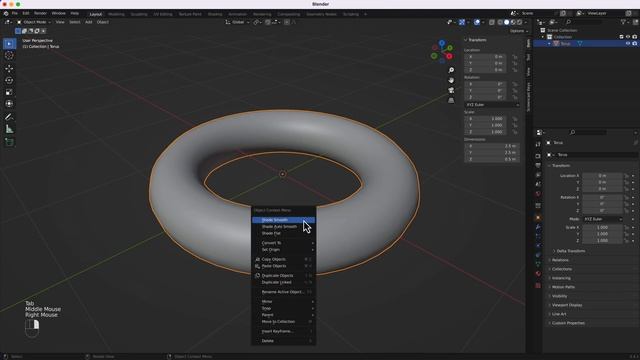Select the Add Cube tool
The image size is (640, 360).
point(9,142)
